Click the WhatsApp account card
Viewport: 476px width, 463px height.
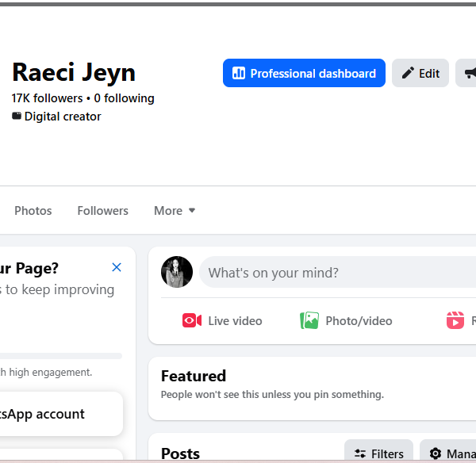(61, 414)
